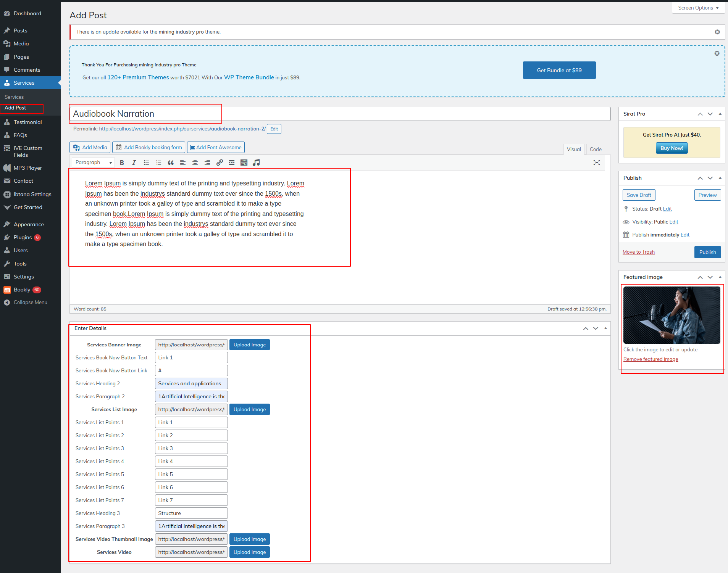The image size is (728, 573).
Task: Click the blue Publish button
Action: pyautogui.click(x=707, y=252)
